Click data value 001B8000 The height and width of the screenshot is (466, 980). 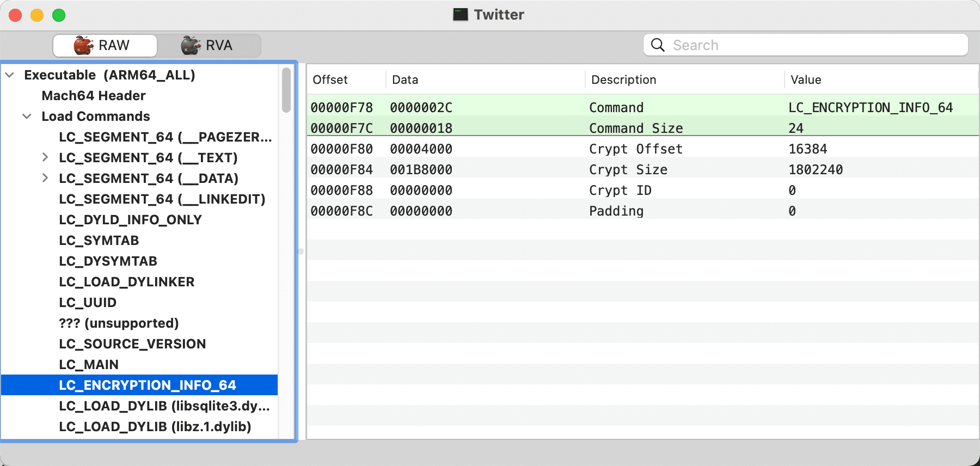tap(421, 170)
